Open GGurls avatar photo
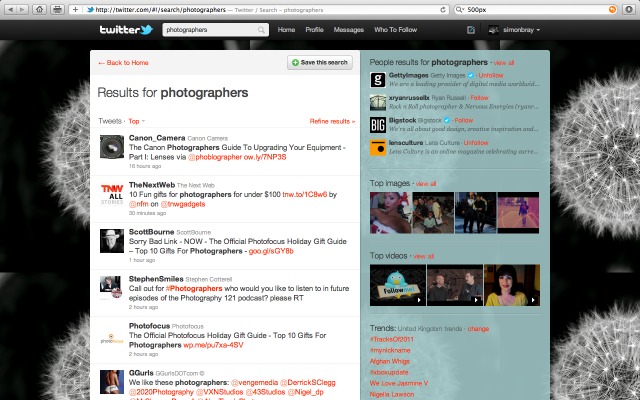The height and width of the screenshot is (400, 640). pyautogui.click(x=112, y=382)
